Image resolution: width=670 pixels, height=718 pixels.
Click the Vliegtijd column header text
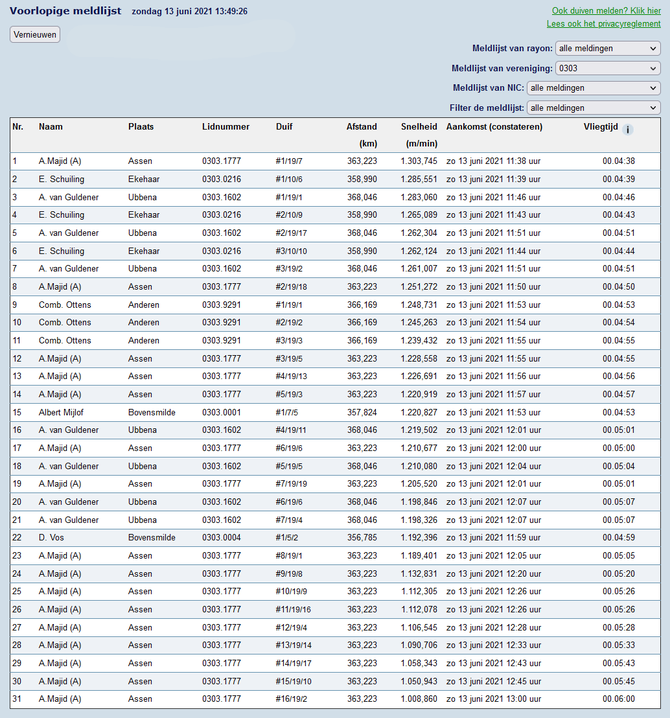coord(600,127)
